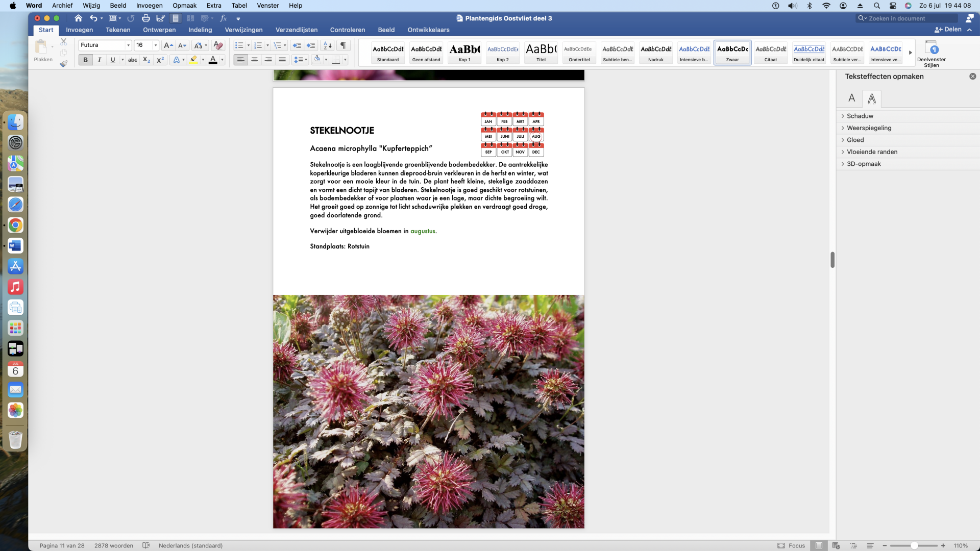980x551 pixels.
Task: Expand the Schaduw section
Action: [860, 116]
